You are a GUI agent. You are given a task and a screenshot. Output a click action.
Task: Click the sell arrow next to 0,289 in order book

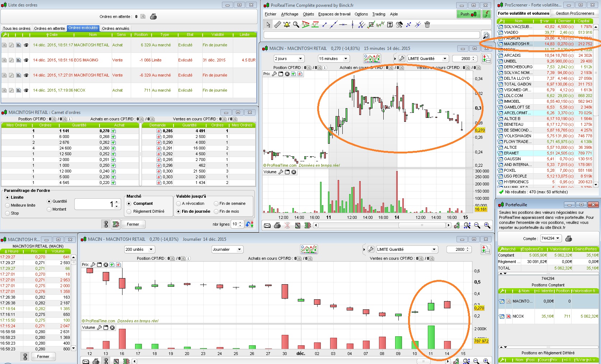coord(159,137)
